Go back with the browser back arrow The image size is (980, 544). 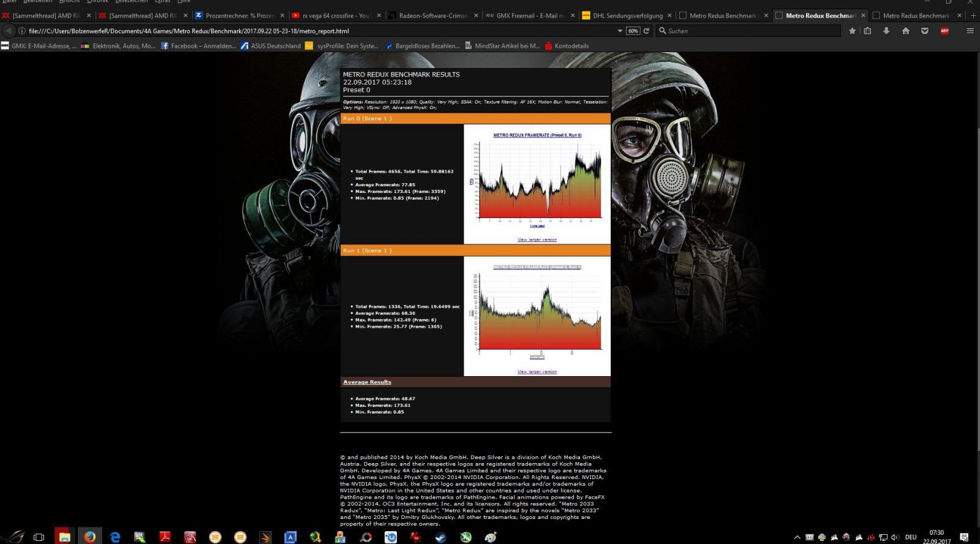9,31
